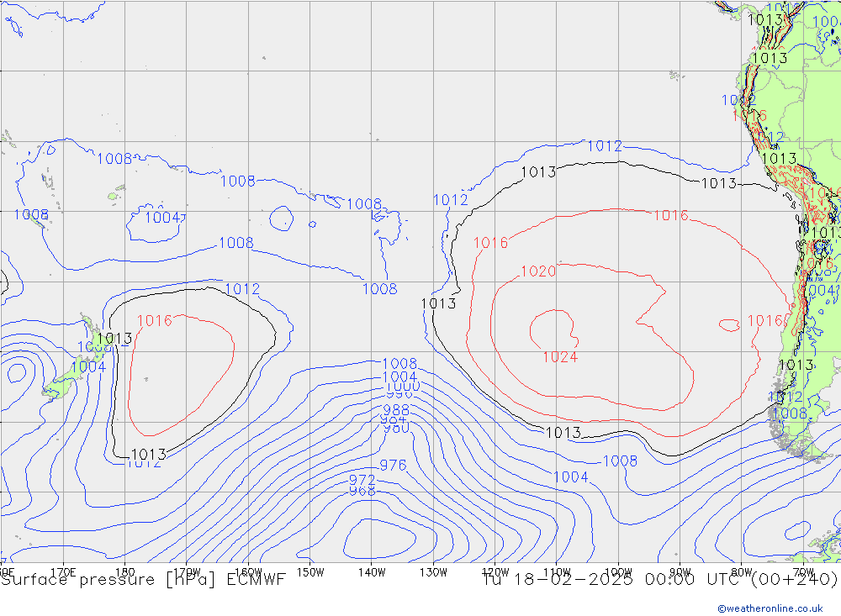Select the 150W longitude label
Screen dimensions: 841x616
point(310,572)
